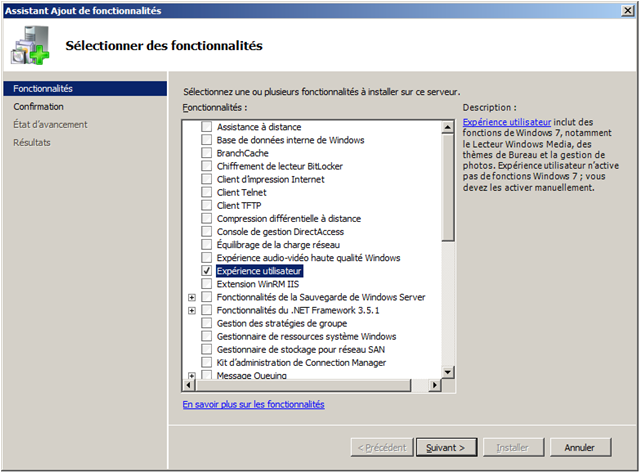This screenshot has width=642, height=474.
Task: Expand the Message Queuing node
Action: pos(192,375)
